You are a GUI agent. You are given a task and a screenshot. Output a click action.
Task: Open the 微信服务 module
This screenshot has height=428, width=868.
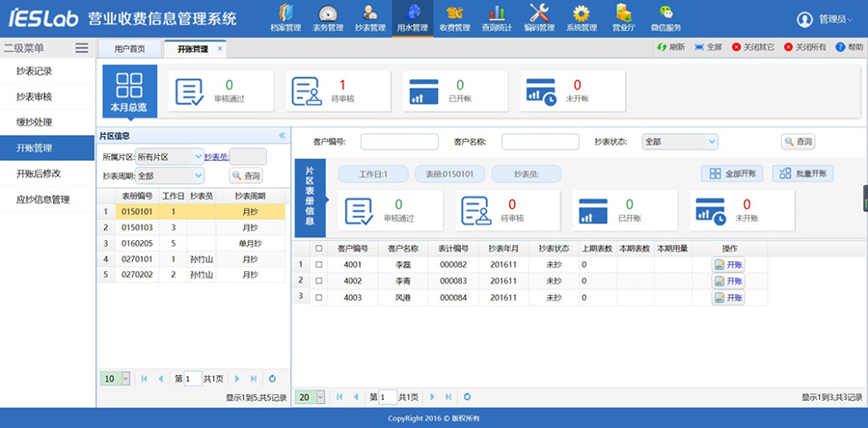tap(665, 17)
